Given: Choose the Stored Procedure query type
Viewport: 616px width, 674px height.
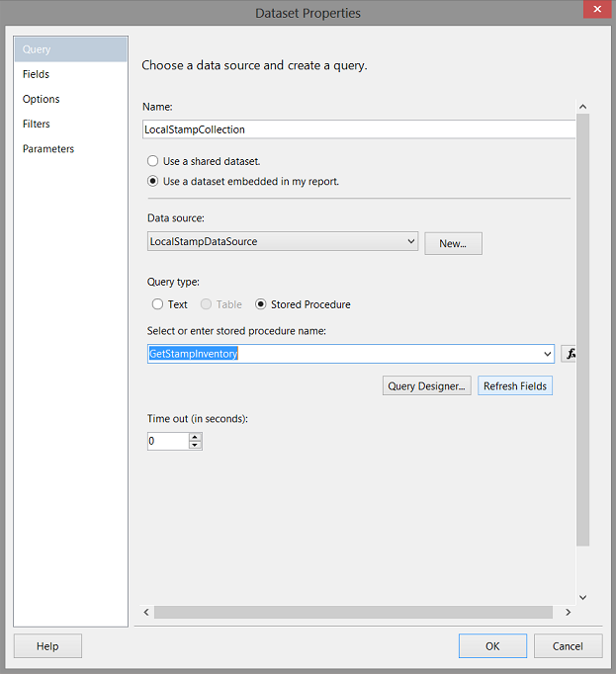Looking at the screenshot, I should (x=261, y=304).
